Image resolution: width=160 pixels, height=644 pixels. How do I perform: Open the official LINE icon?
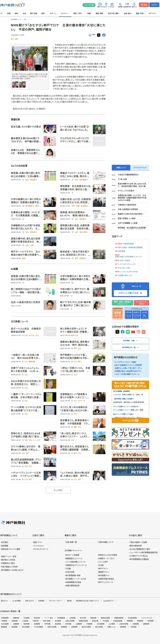[x=128, y=332]
